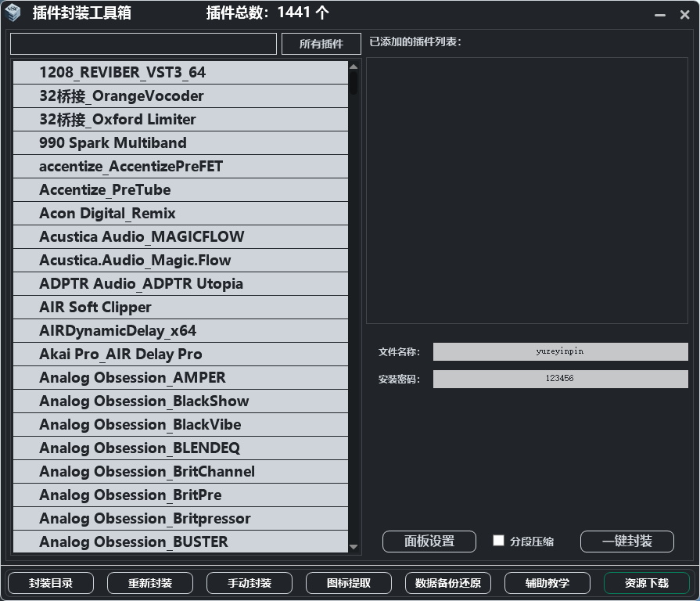This screenshot has width=700, height=601.
Task: Open 数据备份还原 backup and restore
Action: 448,583
